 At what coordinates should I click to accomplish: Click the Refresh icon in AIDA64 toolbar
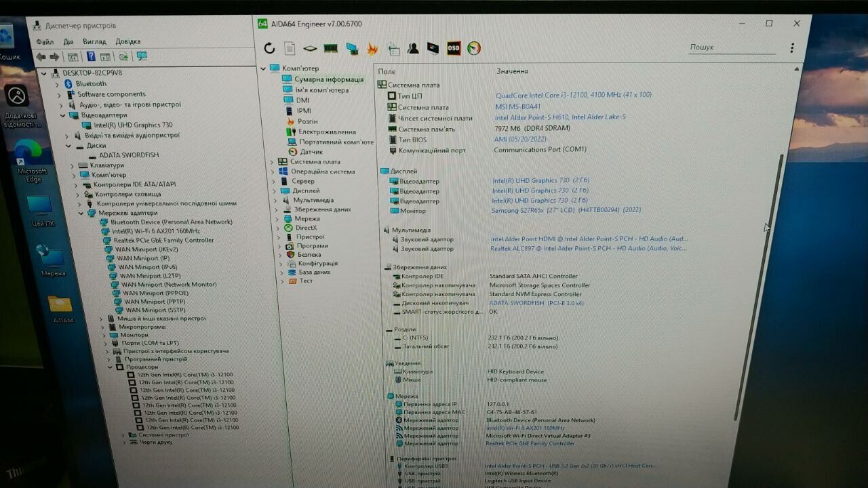click(x=269, y=48)
